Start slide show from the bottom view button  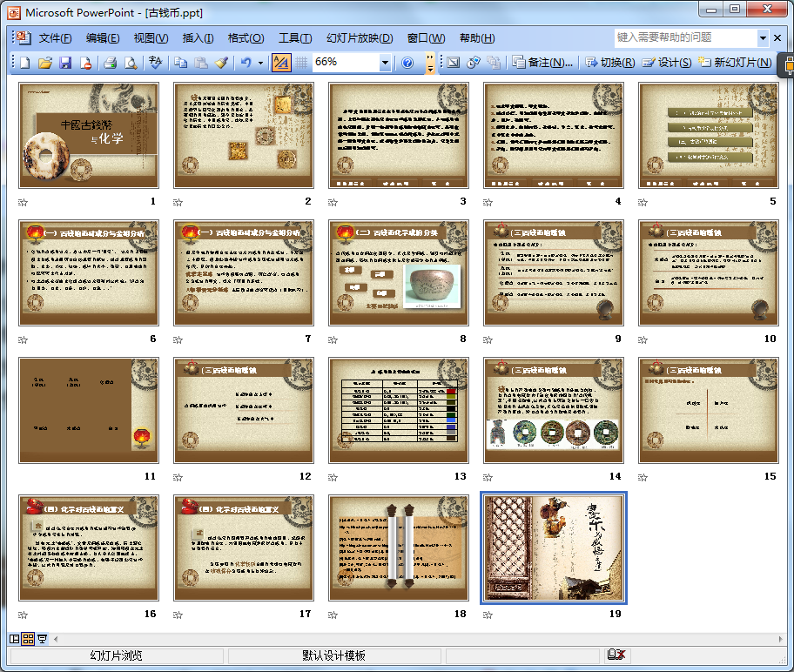[x=42, y=639]
